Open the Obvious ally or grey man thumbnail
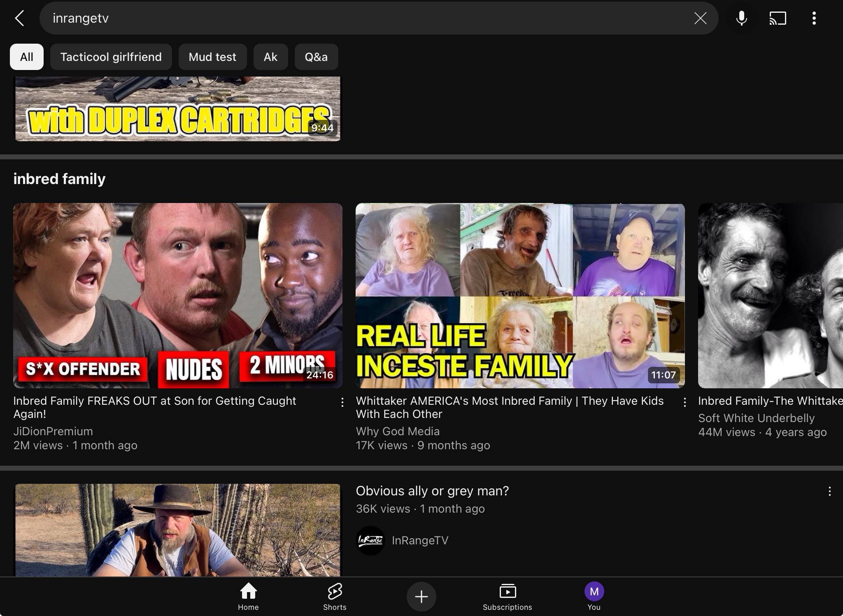Image resolution: width=843 pixels, height=616 pixels. click(178, 530)
